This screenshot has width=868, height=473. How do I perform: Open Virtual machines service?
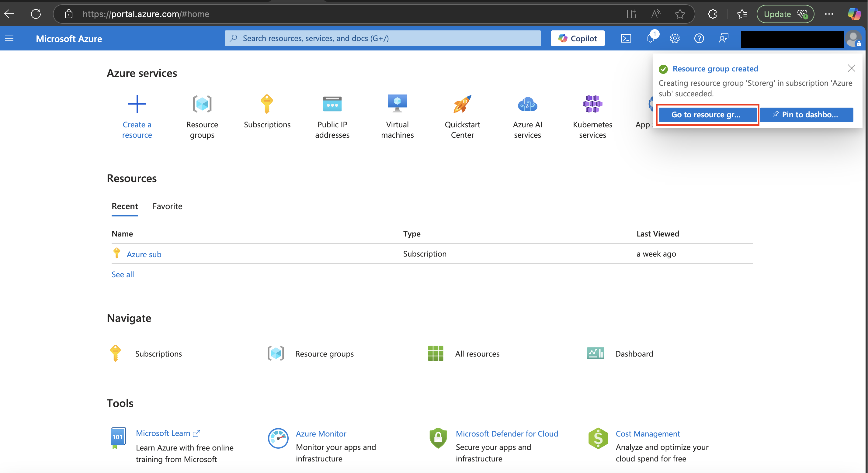point(397,116)
